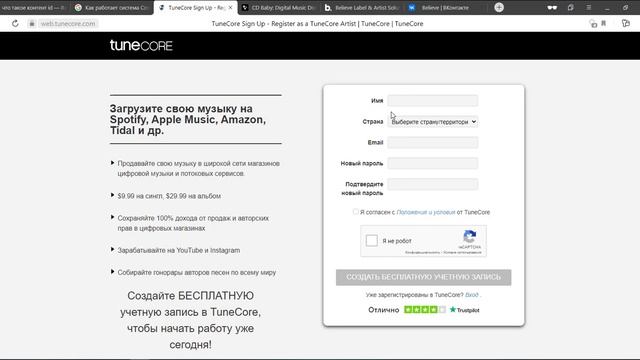Switch to the 'CD Baby: Digital Music' tab
640x360 pixels.
(278, 8)
